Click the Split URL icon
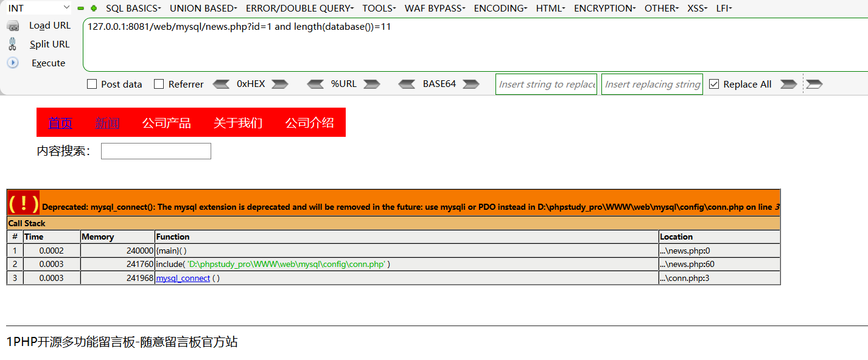 tap(13, 44)
